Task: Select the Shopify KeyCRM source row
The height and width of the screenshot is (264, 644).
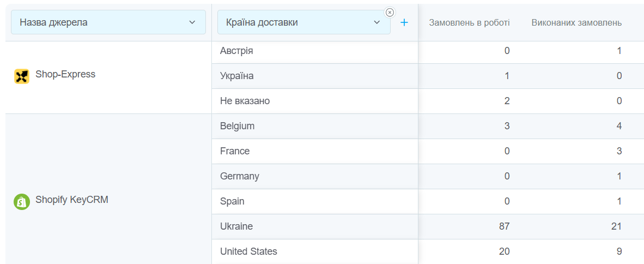Action: click(71, 200)
